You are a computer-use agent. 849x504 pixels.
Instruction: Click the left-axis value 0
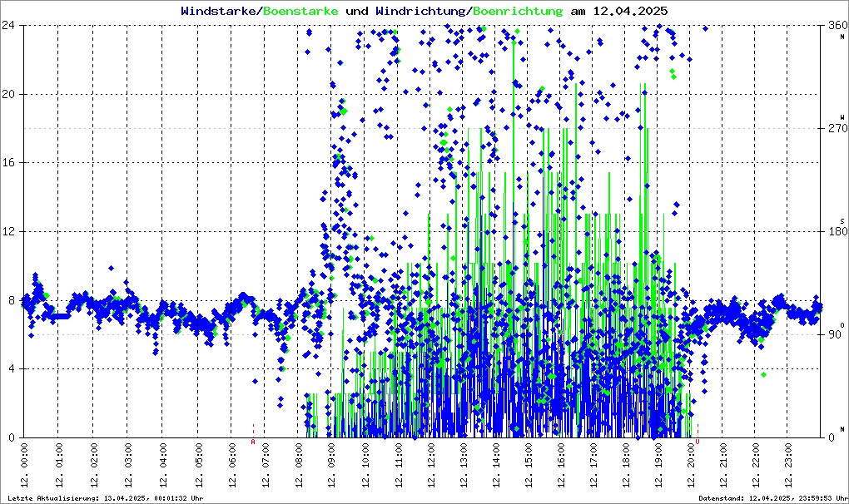click(x=12, y=437)
